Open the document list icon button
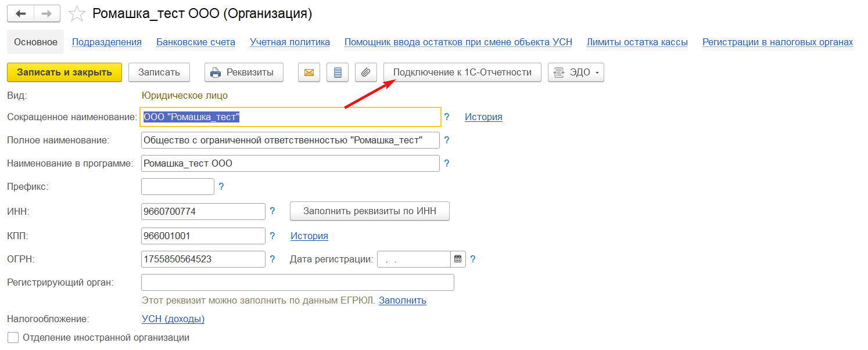The height and width of the screenshot is (350, 868). pyautogui.click(x=338, y=73)
